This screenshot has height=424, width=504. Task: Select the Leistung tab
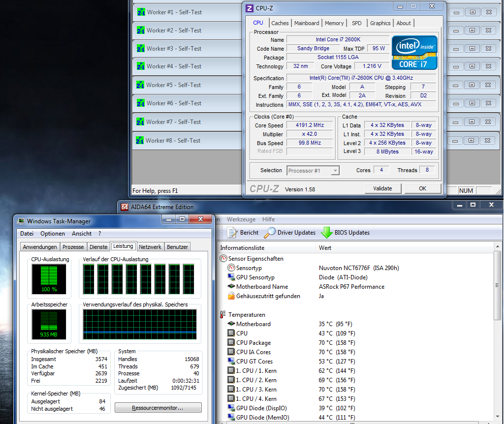coord(123,246)
